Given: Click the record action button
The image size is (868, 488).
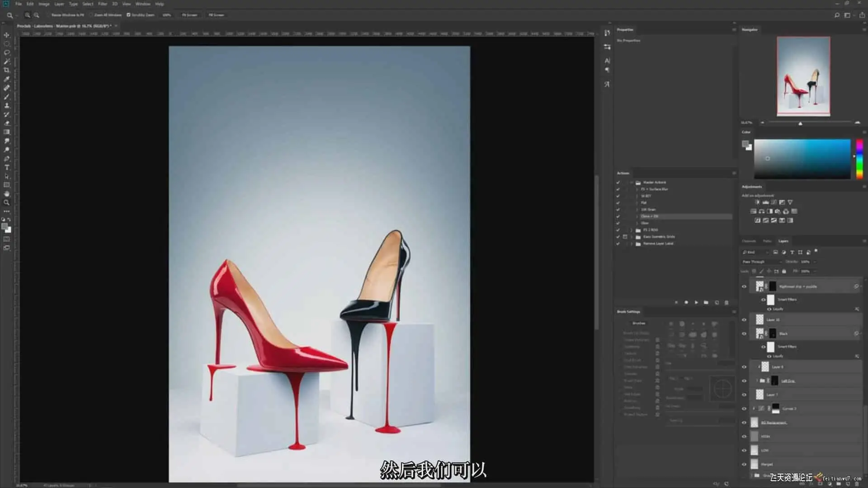Looking at the screenshot, I should point(686,302).
